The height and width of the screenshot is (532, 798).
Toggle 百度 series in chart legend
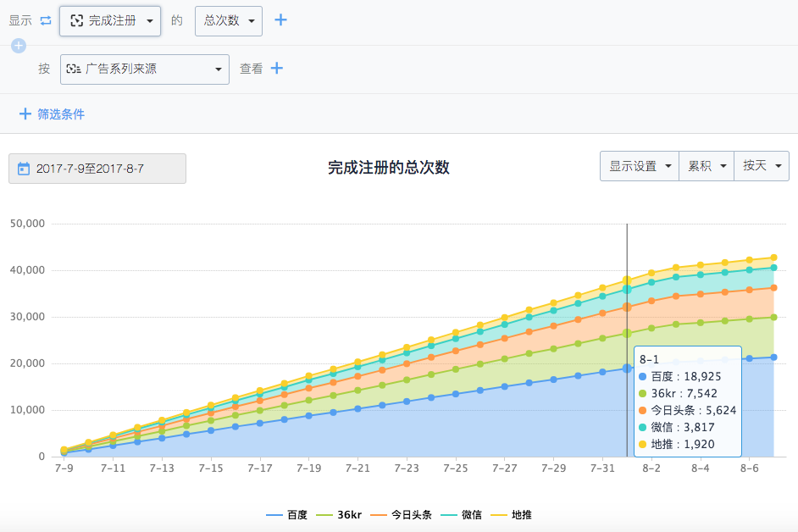pyautogui.click(x=286, y=515)
